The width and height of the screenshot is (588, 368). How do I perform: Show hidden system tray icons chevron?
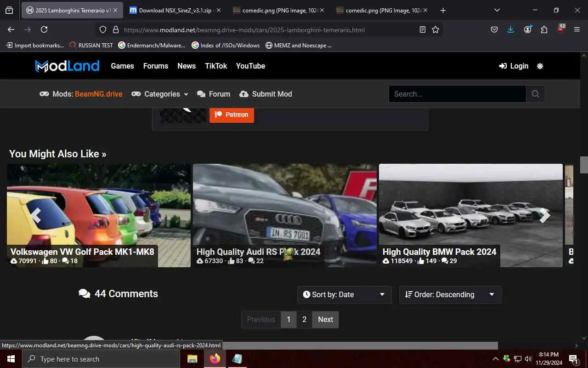click(x=495, y=359)
